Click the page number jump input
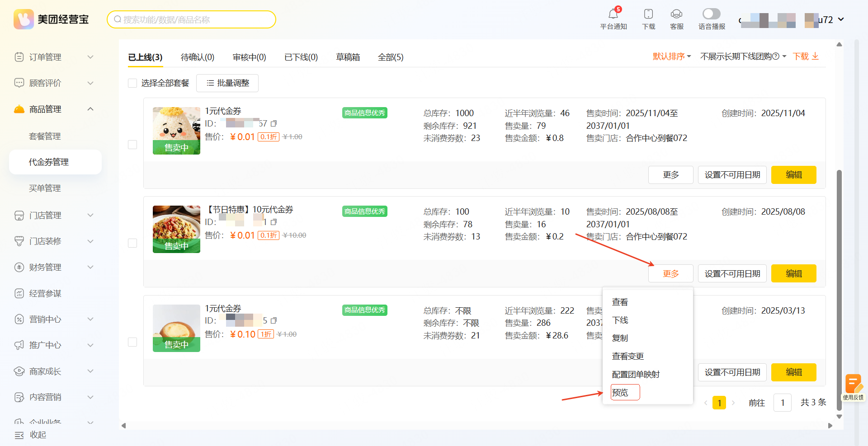The width and height of the screenshot is (868, 446). pos(783,403)
